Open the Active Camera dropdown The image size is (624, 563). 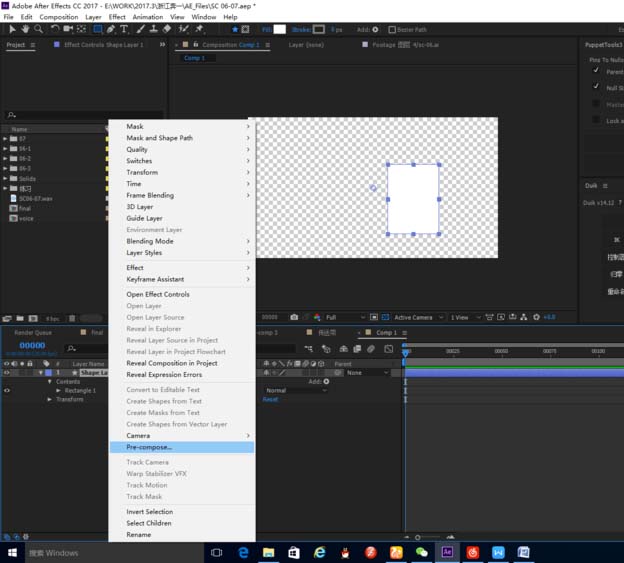(x=418, y=317)
